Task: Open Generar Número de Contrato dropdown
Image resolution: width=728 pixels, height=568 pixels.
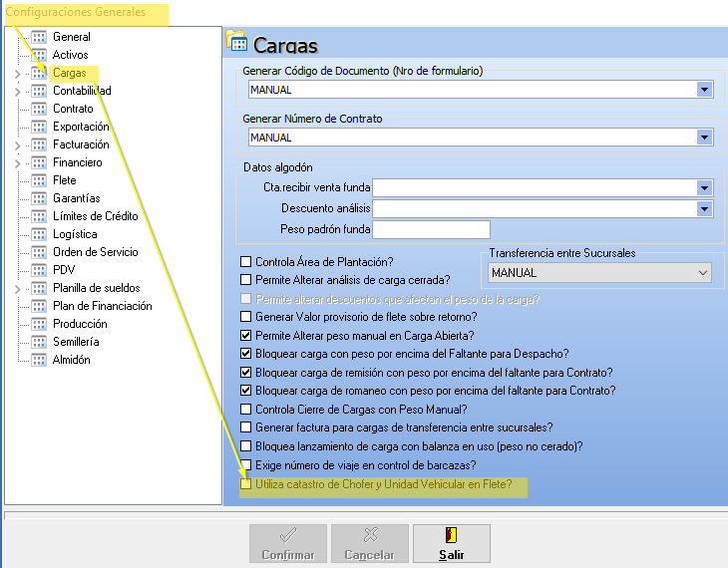Action: click(x=704, y=138)
